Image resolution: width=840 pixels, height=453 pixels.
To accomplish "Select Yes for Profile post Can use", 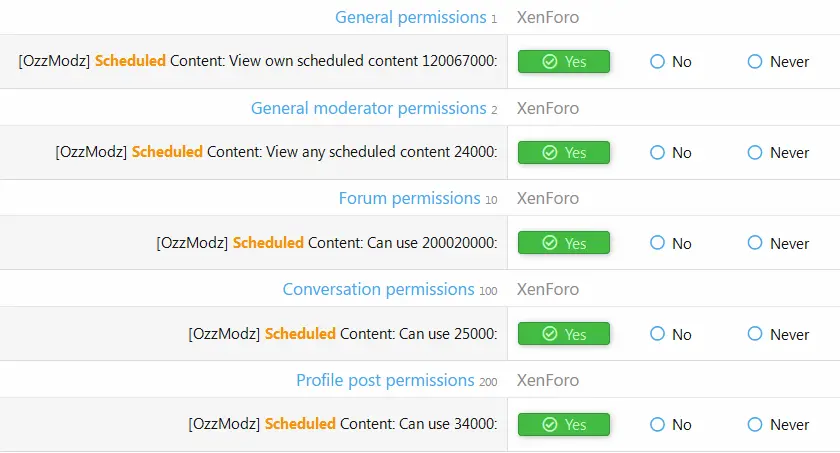I will 564,425.
